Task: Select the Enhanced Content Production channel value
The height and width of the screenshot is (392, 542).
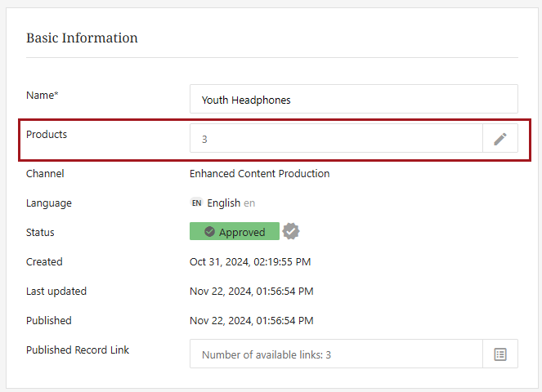Action: point(259,173)
